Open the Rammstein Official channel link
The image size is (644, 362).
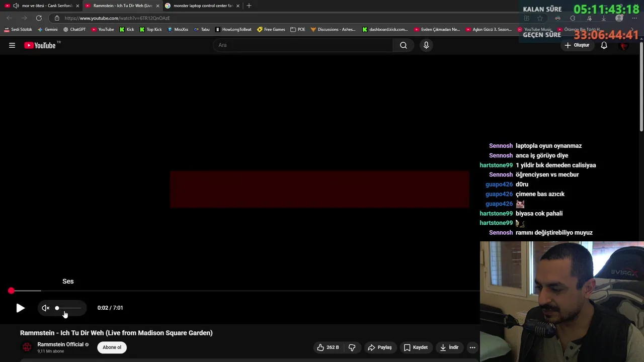pyautogui.click(x=60, y=344)
